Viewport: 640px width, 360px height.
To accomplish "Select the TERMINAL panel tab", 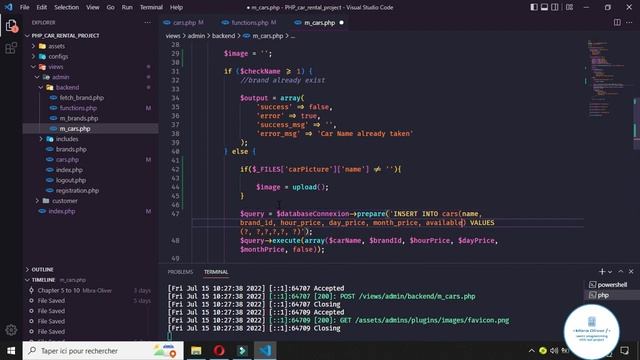I will click(216, 272).
